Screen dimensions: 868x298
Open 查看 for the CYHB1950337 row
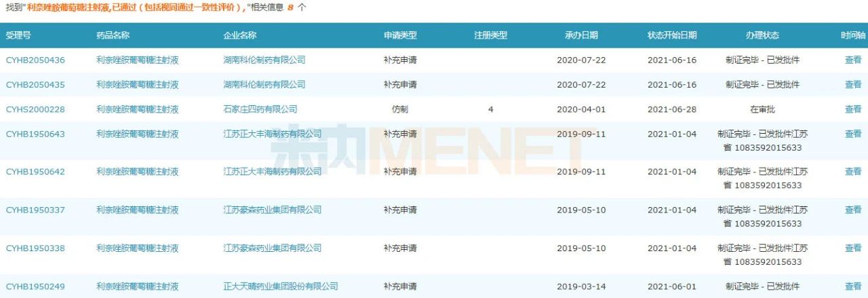852,210
